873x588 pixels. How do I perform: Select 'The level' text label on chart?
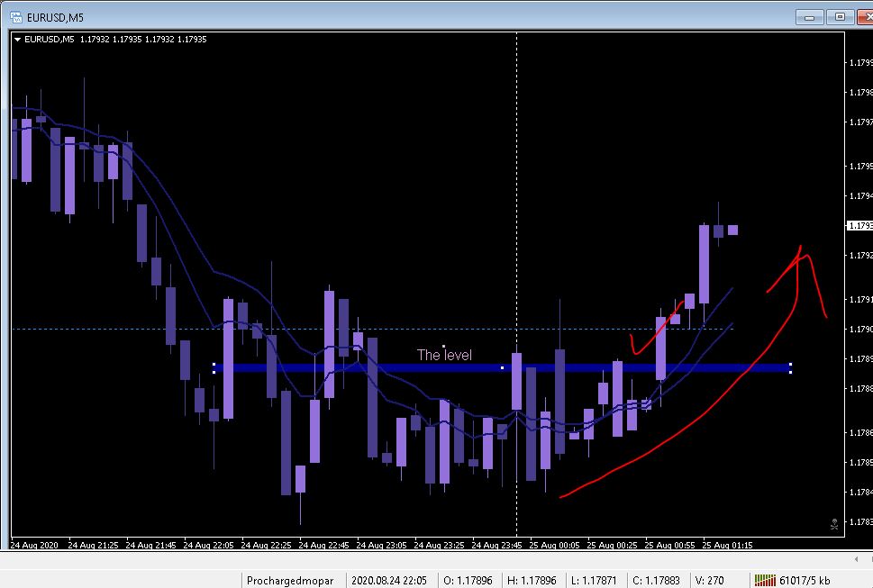444,355
